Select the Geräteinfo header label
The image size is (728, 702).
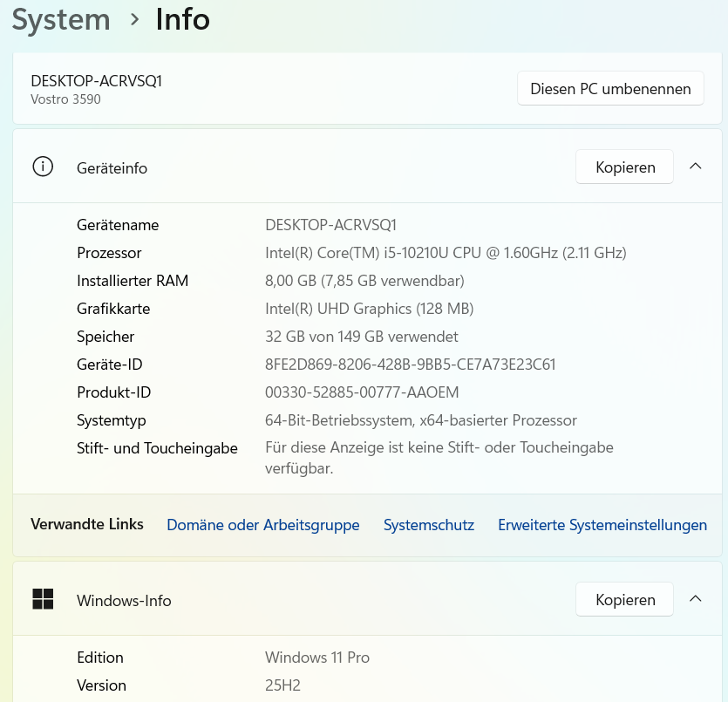112,168
